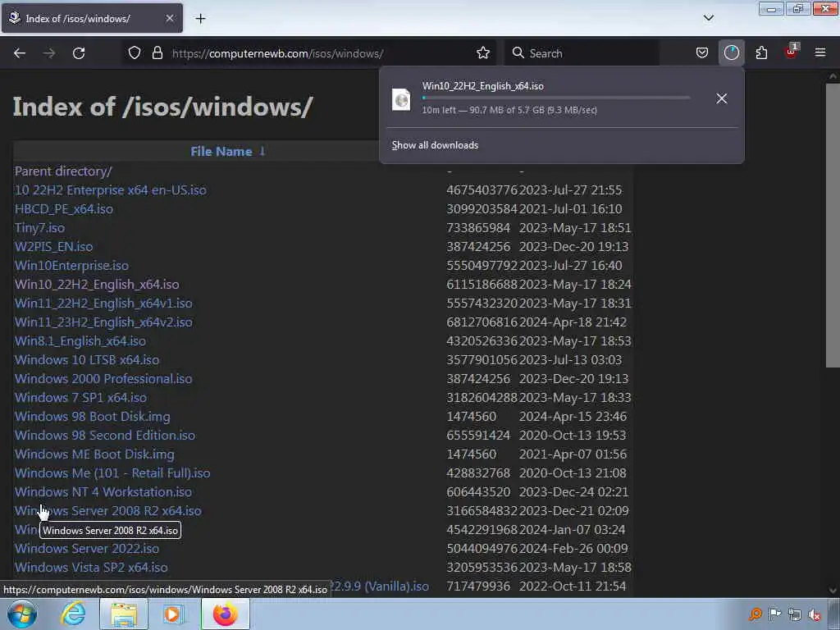This screenshot has width=840, height=630.
Task: Download Windows 2000 Professional.iso
Action: coord(103,379)
